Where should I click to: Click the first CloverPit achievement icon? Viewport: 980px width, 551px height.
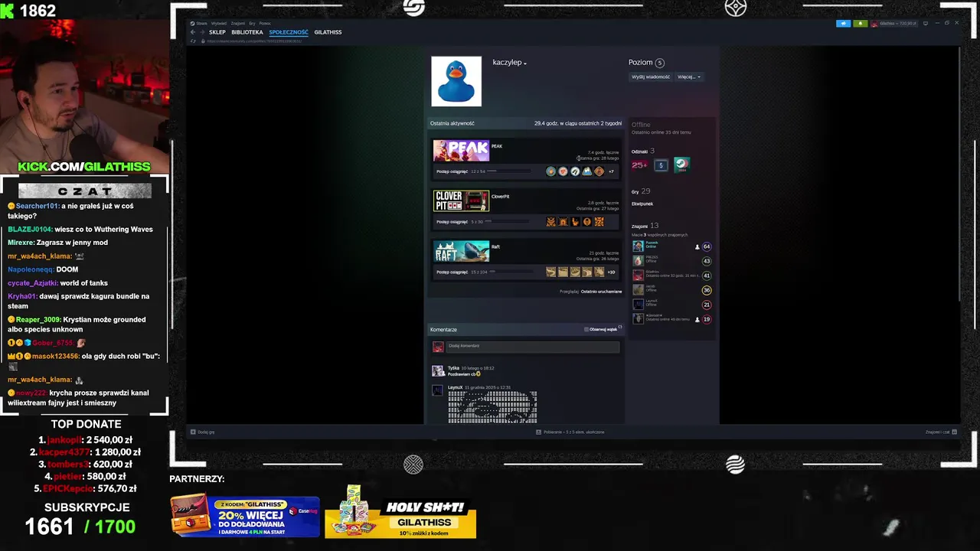(550, 222)
